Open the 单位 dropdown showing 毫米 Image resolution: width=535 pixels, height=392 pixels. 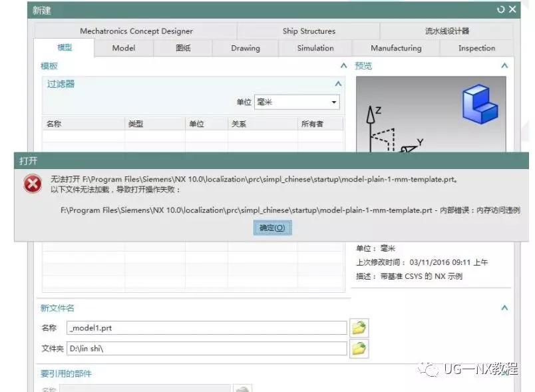click(335, 101)
